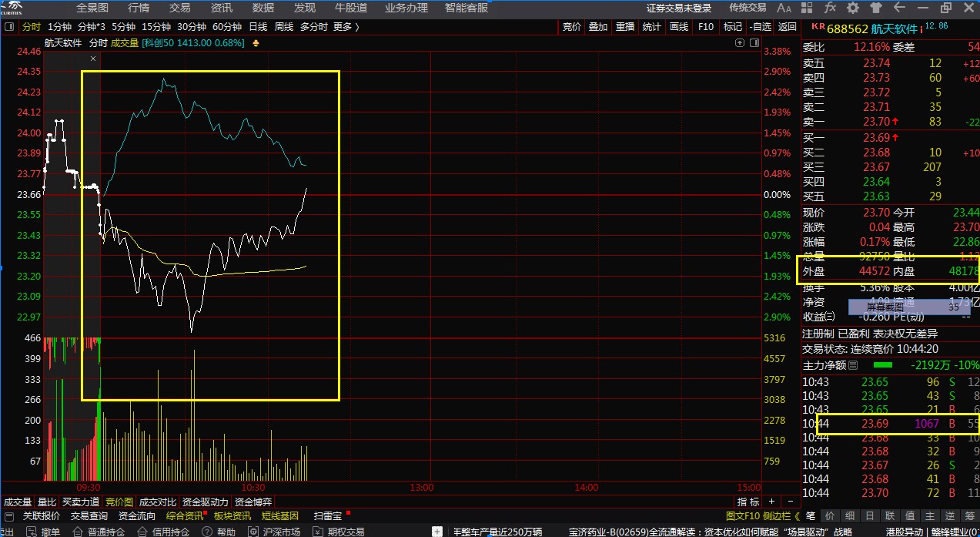
Task: Switch to 日线 daily tab
Action: point(258,27)
